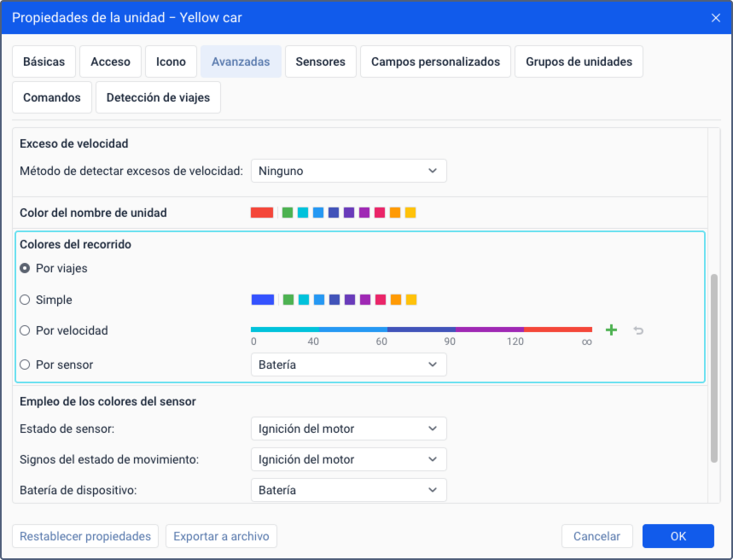Expand Signos del estado de movimiento dropdown
The width and height of the screenshot is (733, 560).
point(349,459)
